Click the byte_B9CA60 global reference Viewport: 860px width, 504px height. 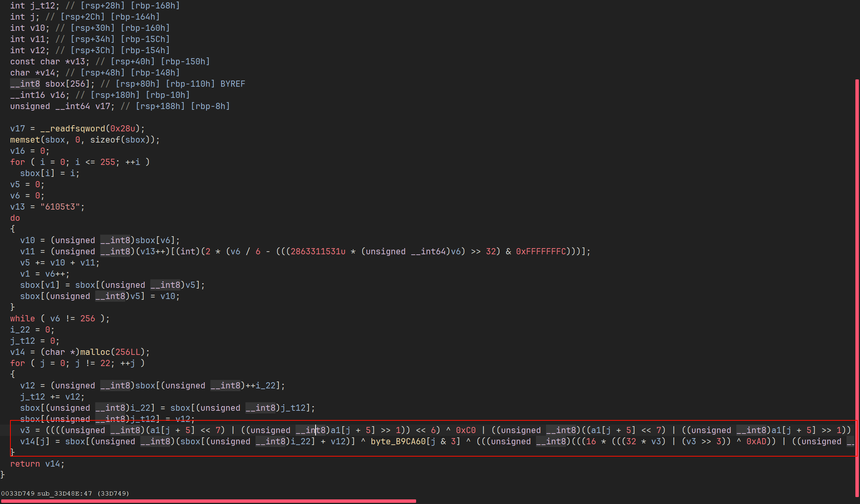coord(398,442)
